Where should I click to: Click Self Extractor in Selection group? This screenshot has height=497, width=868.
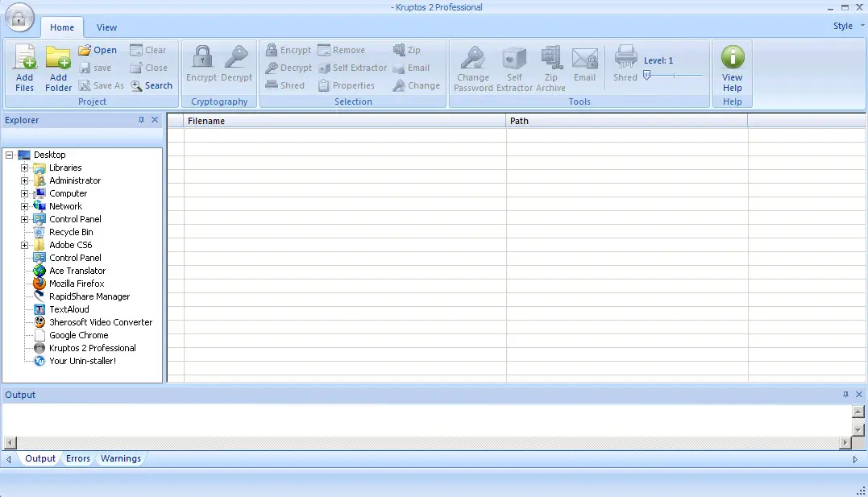click(x=352, y=68)
